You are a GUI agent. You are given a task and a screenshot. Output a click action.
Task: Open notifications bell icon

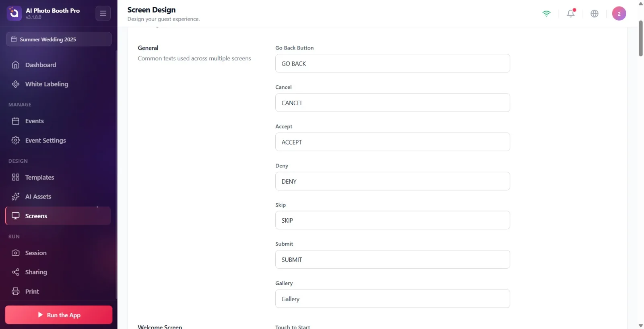point(571,13)
